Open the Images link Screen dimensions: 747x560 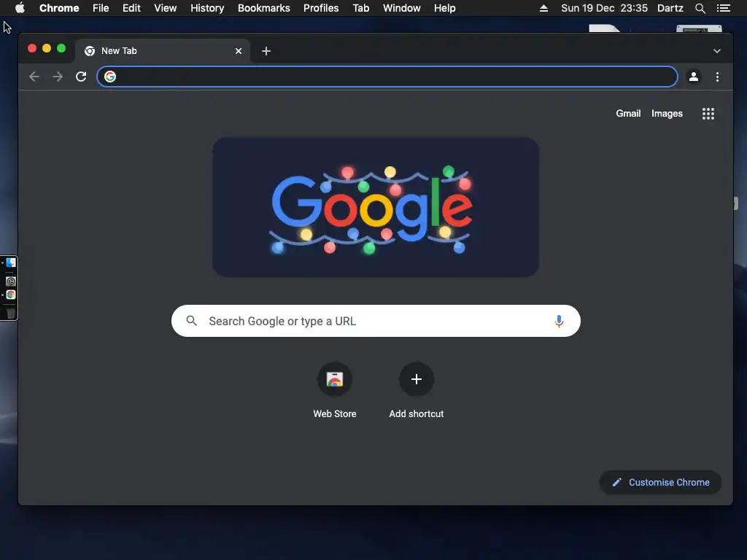(667, 113)
